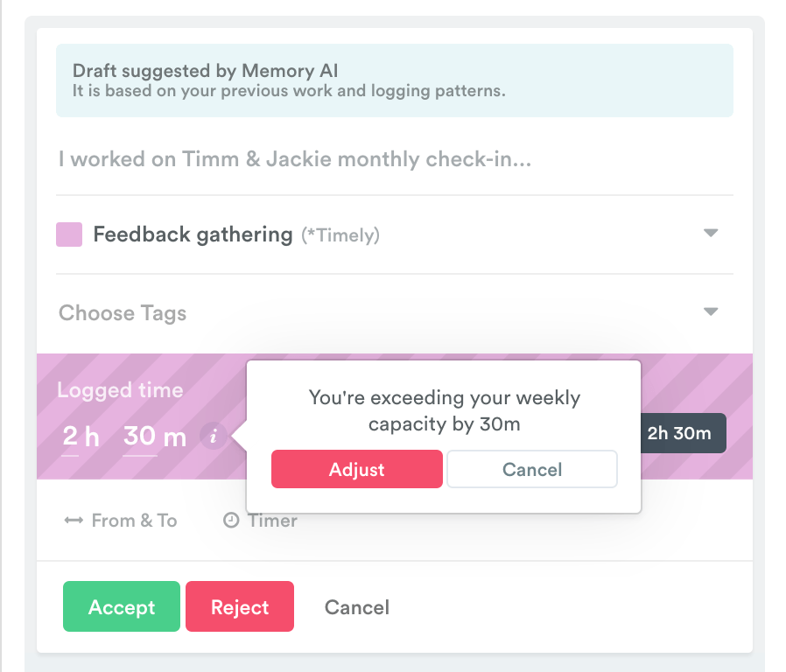Click the Choose Tags field text

(123, 313)
